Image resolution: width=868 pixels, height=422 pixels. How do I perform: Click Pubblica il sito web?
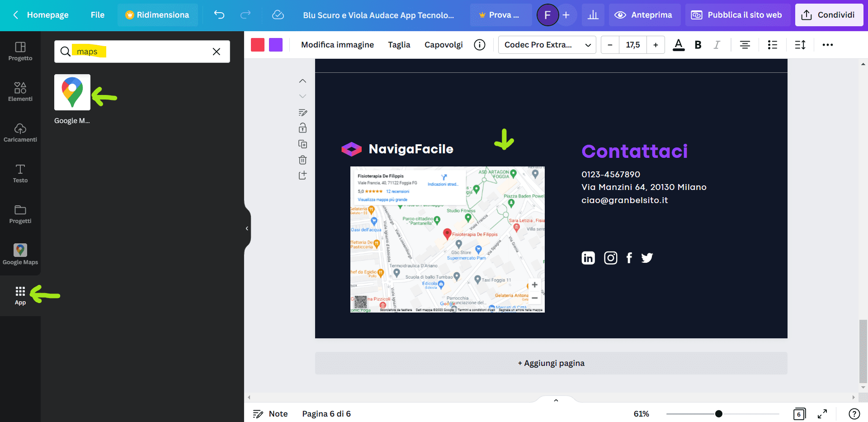(737, 15)
